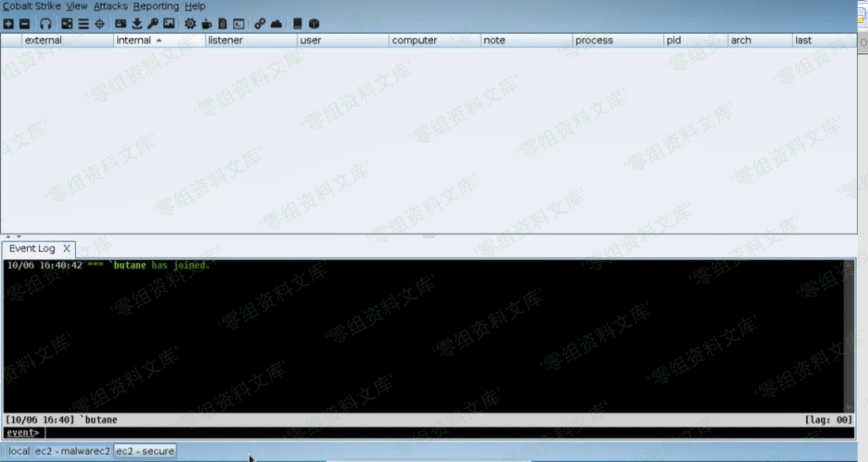
Task: Click the coffee cup Java applet icon
Action: [x=206, y=24]
